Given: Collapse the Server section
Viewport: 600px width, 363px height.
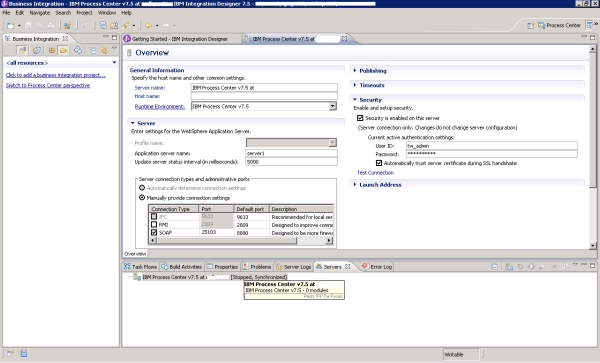Looking at the screenshot, I should [133, 123].
